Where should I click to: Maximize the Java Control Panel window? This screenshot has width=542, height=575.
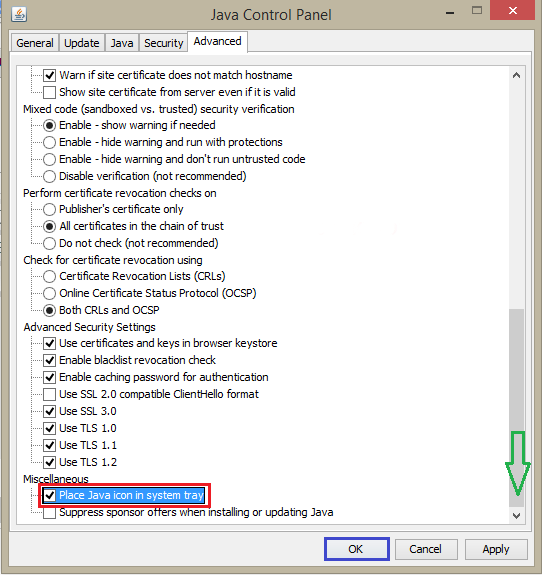click(477, 10)
